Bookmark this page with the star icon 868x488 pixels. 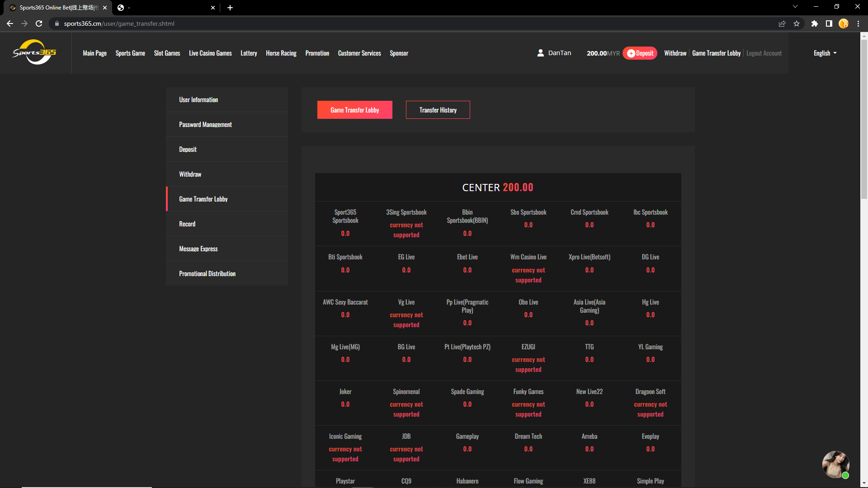pyautogui.click(x=797, y=23)
